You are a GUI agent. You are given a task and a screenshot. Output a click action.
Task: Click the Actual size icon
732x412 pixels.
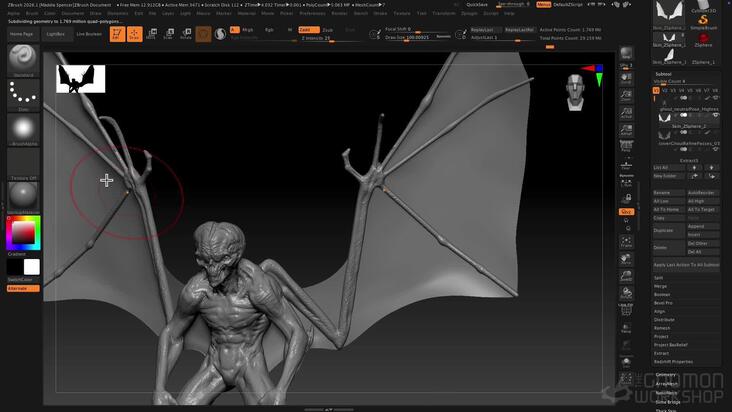click(x=626, y=112)
